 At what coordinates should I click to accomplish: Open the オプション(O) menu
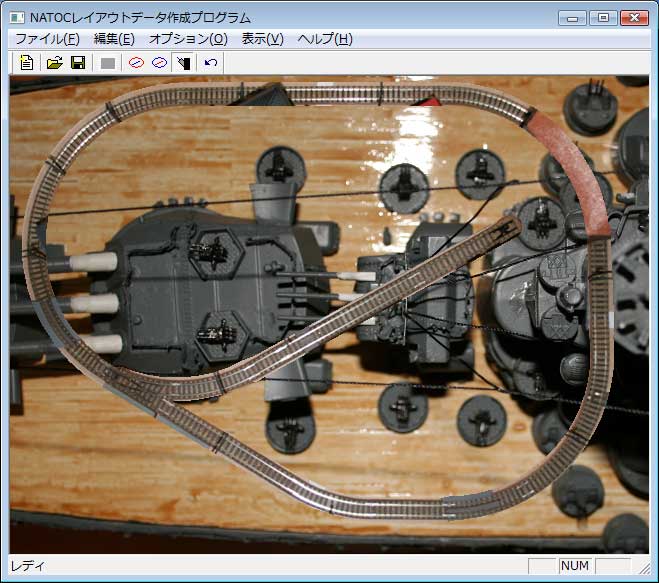pyautogui.click(x=188, y=39)
